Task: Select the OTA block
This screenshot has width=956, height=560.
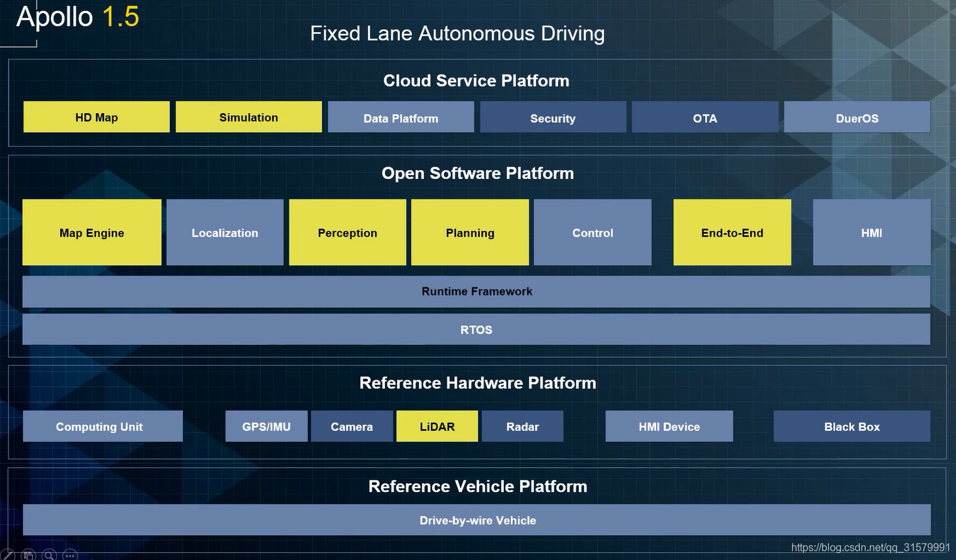Action: point(705,117)
